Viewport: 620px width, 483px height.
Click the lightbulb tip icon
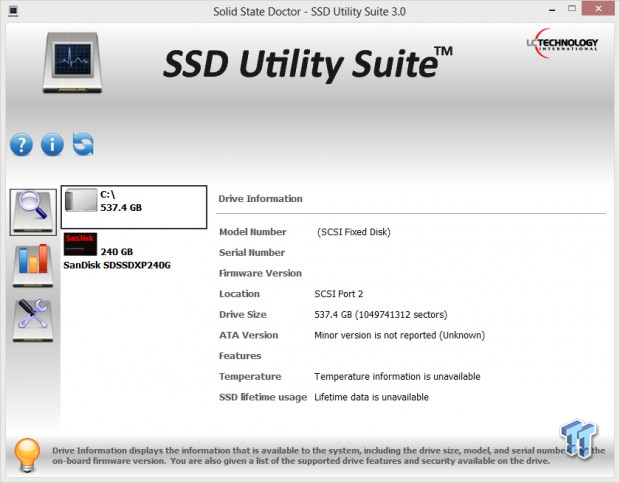(27, 455)
